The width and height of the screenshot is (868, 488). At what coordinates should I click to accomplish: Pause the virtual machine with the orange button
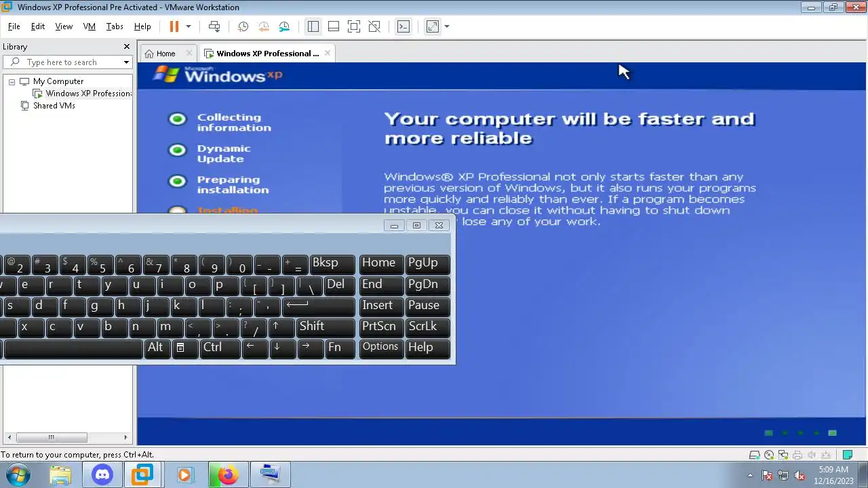click(x=174, y=26)
